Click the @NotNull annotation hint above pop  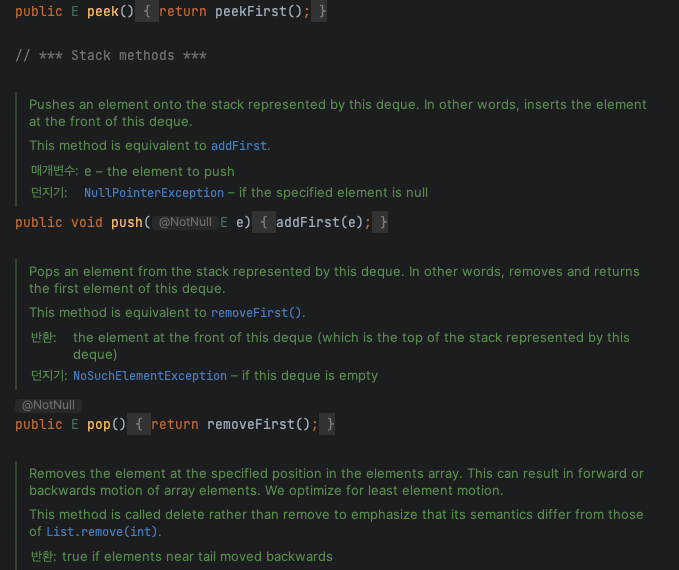click(48, 405)
